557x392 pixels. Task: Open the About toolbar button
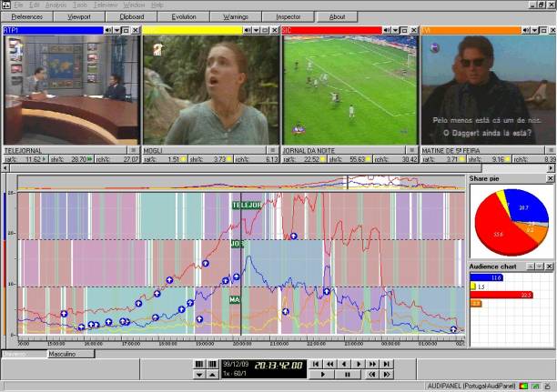(x=337, y=16)
